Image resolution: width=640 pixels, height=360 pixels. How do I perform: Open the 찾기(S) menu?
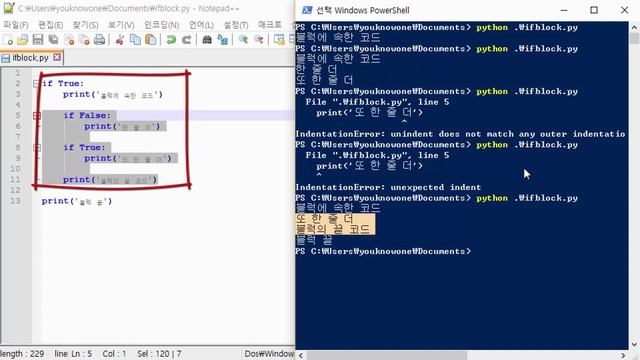(x=85, y=25)
